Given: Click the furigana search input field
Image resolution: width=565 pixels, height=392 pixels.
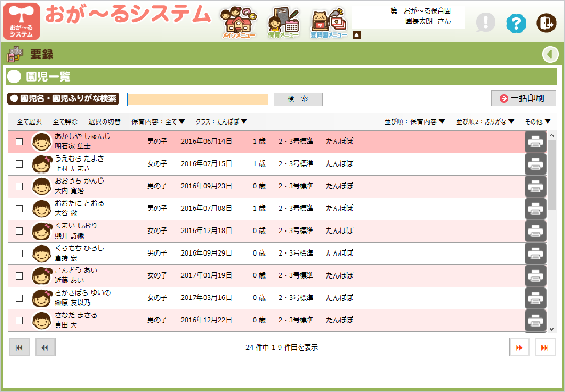Looking at the screenshot, I should 198,99.
